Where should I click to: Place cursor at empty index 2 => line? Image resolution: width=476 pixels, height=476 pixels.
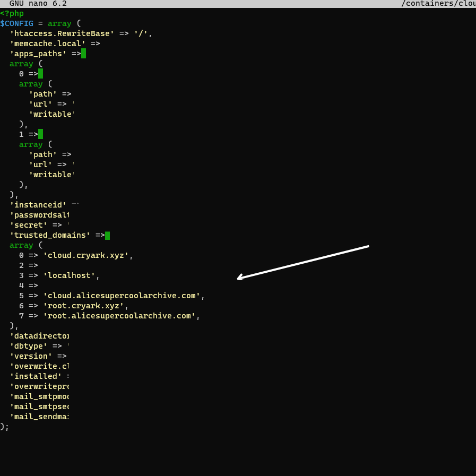pyautogui.click(x=29, y=265)
